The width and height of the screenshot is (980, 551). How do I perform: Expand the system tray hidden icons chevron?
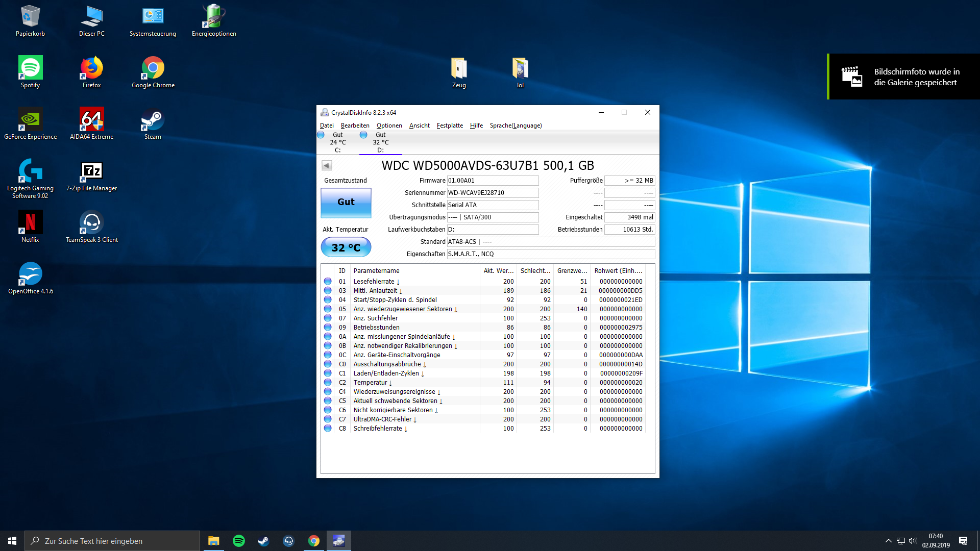tap(888, 541)
